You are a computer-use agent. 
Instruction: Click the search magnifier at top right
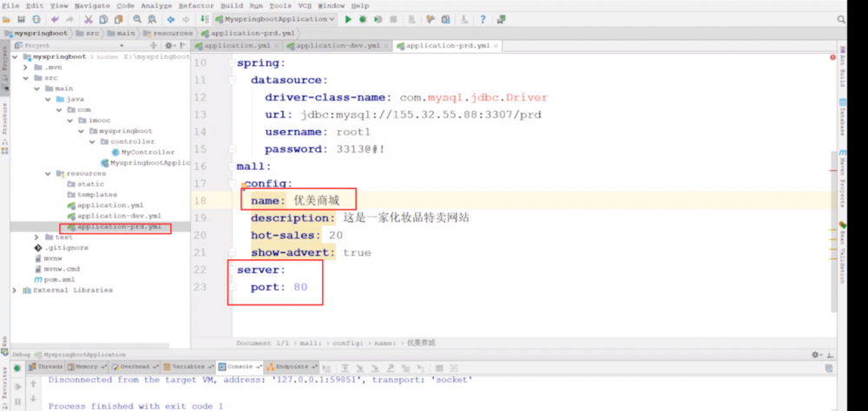841,19
